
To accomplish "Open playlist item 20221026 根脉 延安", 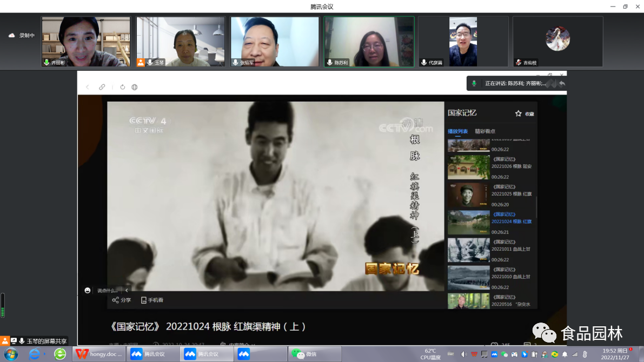I will click(x=492, y=167).
